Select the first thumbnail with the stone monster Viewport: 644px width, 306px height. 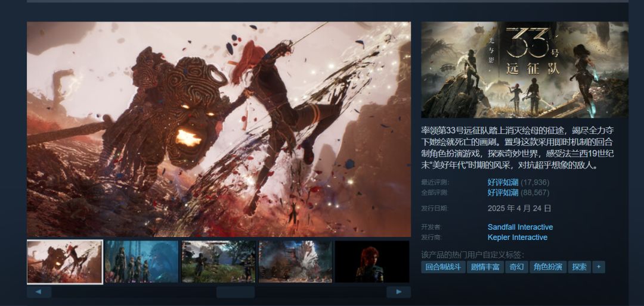(65, 262)
